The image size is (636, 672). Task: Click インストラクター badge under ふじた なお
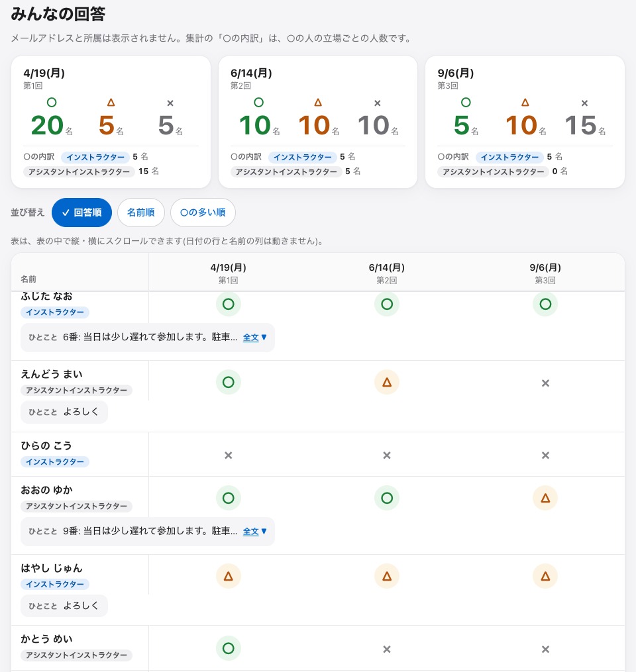pos(55,312)
